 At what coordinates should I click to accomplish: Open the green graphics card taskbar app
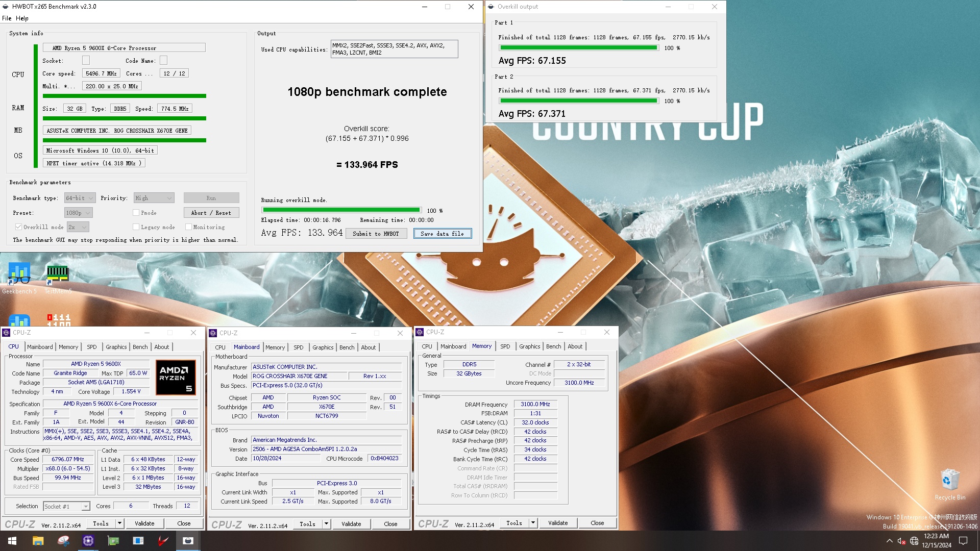coord(113,541)
